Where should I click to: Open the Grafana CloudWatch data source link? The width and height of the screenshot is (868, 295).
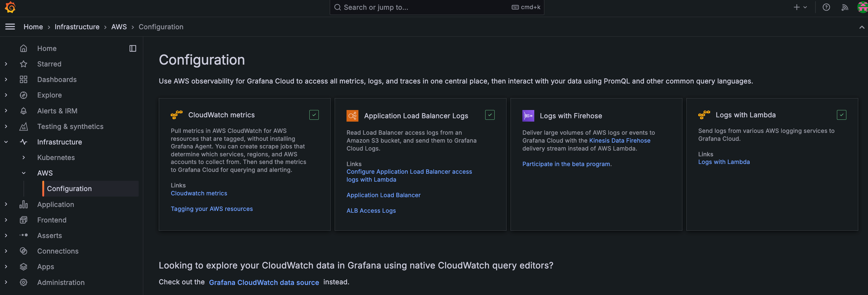point(264,282)
